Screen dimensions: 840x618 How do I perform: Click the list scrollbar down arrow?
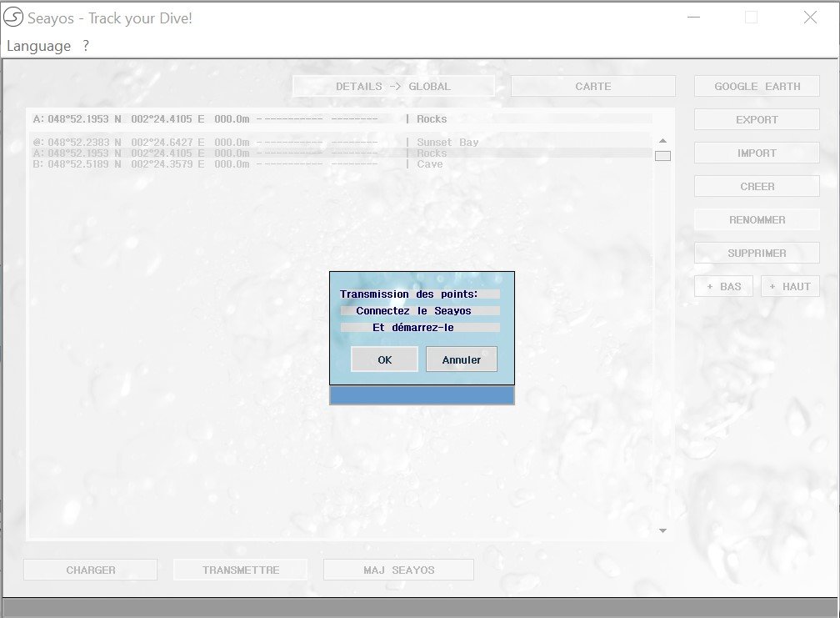coord(662,530)
